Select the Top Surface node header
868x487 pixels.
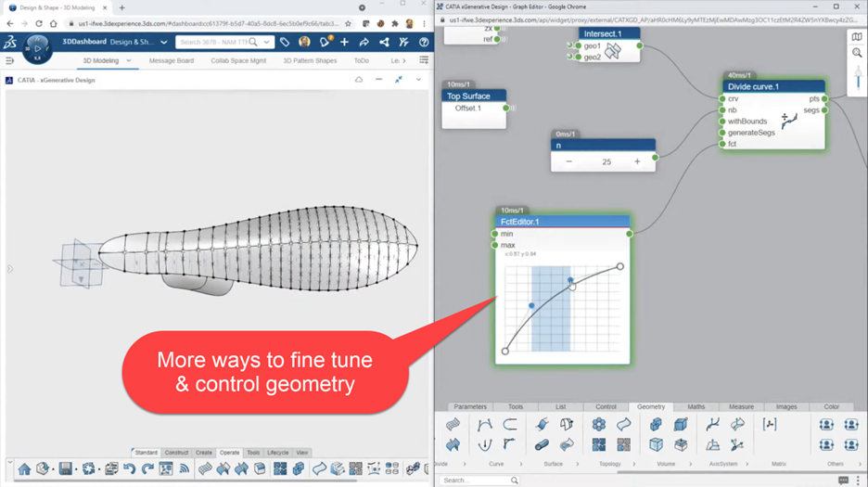(474, 96)
